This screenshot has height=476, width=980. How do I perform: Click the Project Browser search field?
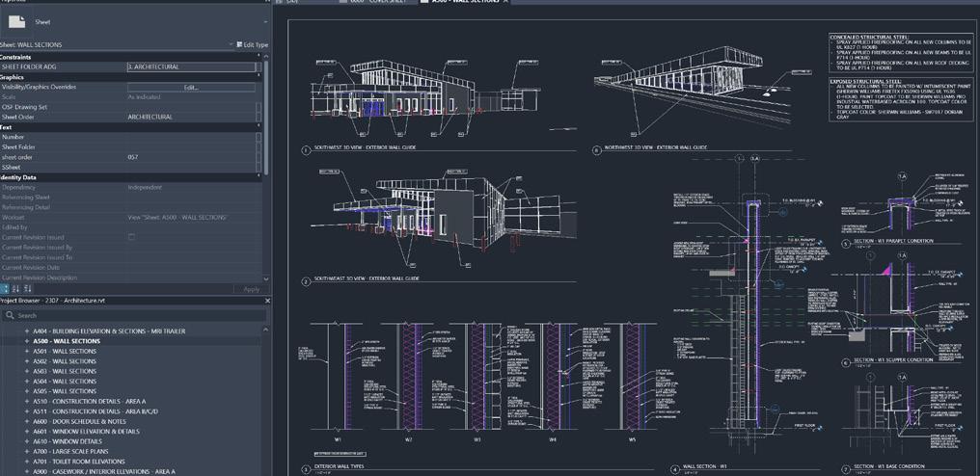[134, 315]
